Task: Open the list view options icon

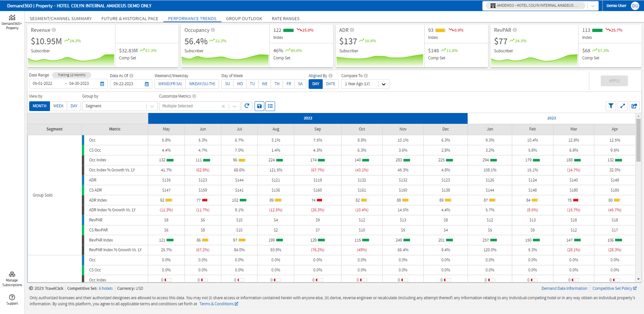Action: pyautogui.click(x=270, y=106)
